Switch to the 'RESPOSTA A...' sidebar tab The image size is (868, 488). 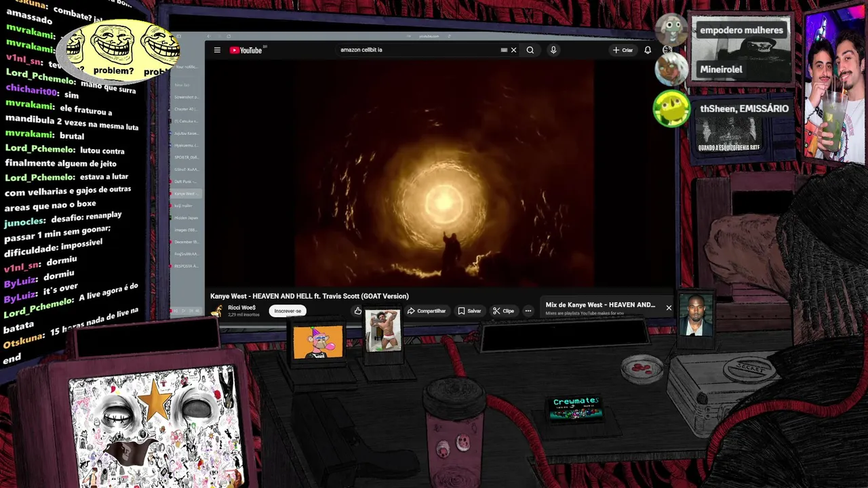pos(185,266)
